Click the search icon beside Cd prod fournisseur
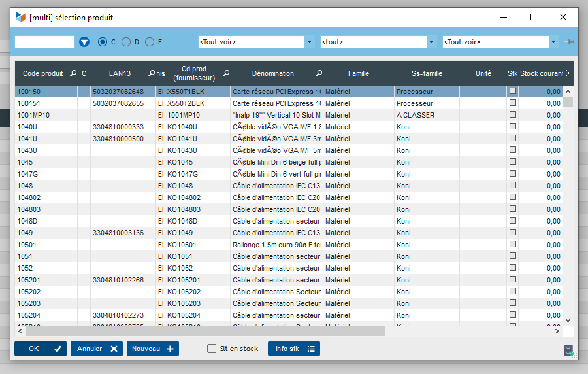 [226, 73]
